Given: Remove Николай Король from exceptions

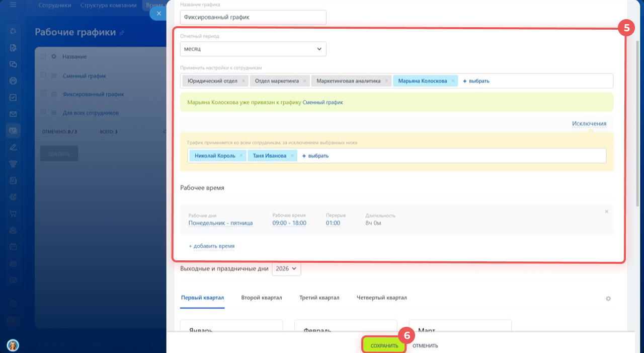Looking at the screenshot, I should (241, 156).
